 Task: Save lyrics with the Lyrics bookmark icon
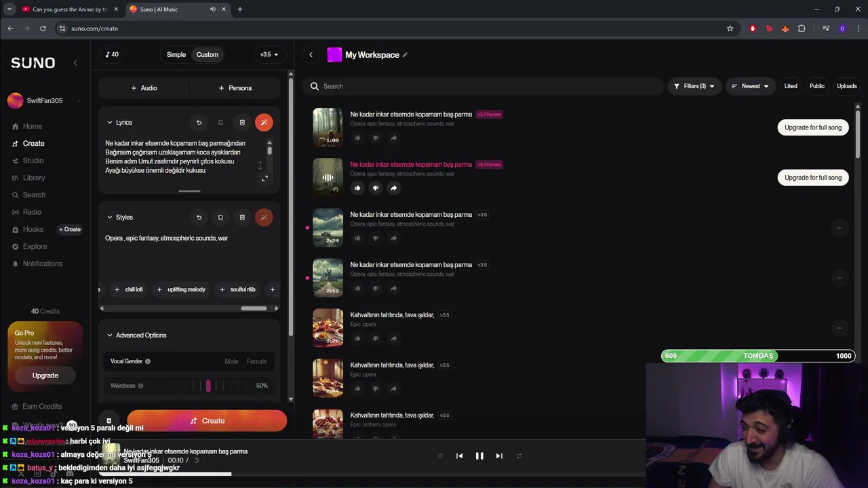coord(220,123)
